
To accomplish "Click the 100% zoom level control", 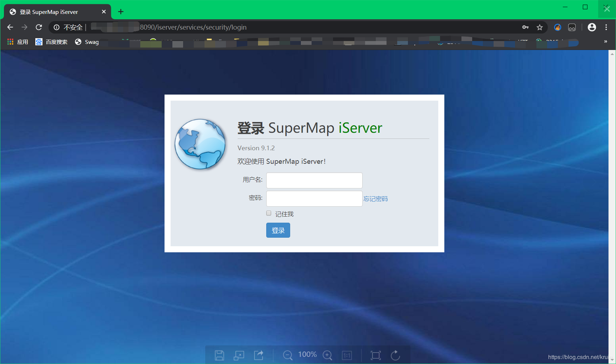I will (307, 354).
